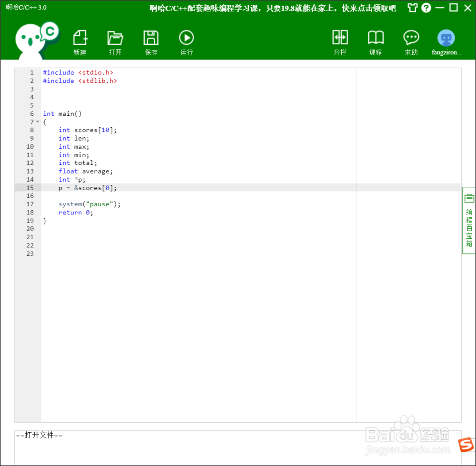476x466 pixels.
Task: Click '#include <stdio.h>' on line 1
Action: pos(78,72)
